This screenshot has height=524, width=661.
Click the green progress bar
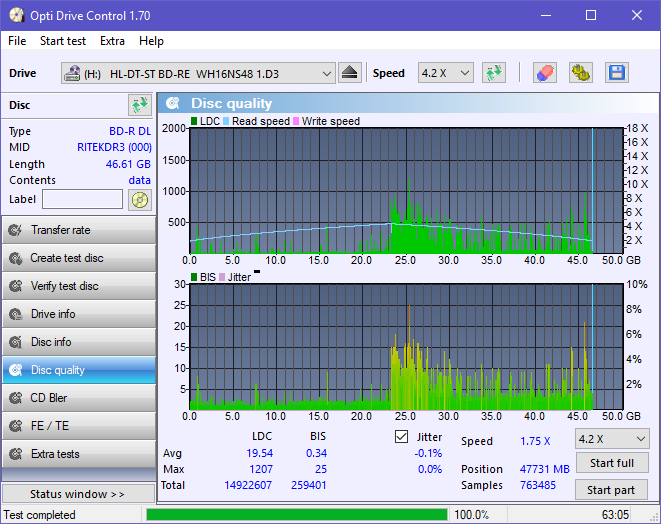(x=296, y=515)
